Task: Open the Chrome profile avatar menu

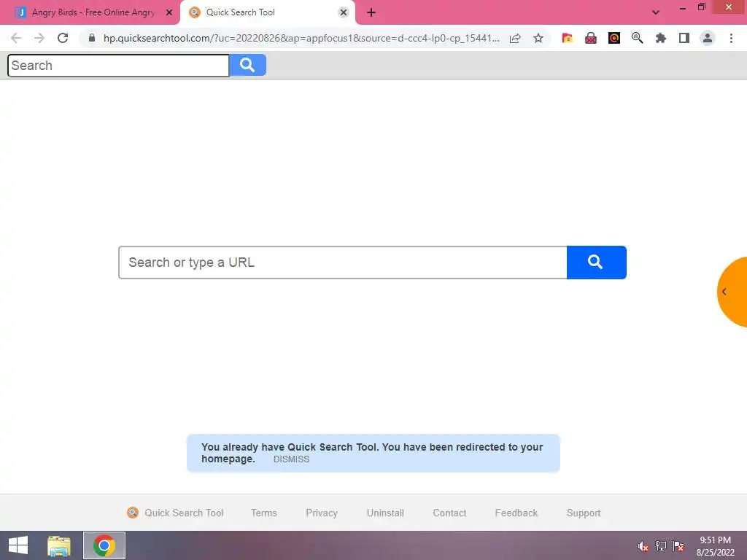Action: (x=708, y=38)
